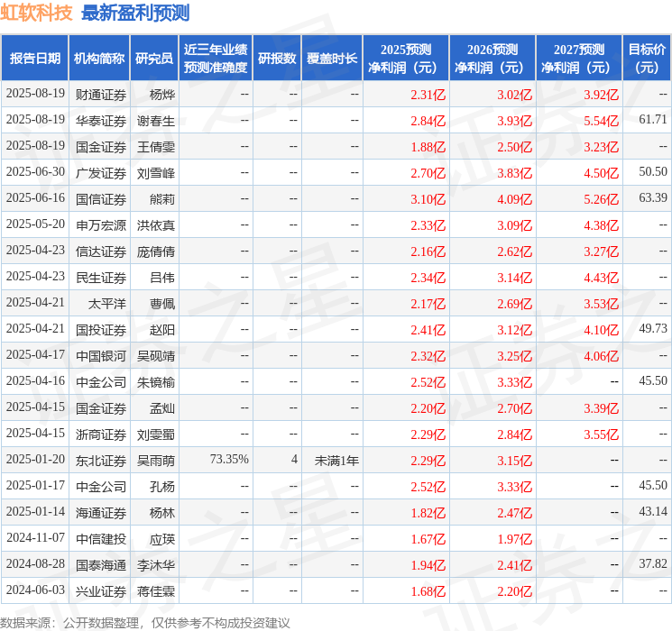This screenshot has height=631, width=672.
Task: Select 中国银河 institution cell
Action: (x=101, y=355)
